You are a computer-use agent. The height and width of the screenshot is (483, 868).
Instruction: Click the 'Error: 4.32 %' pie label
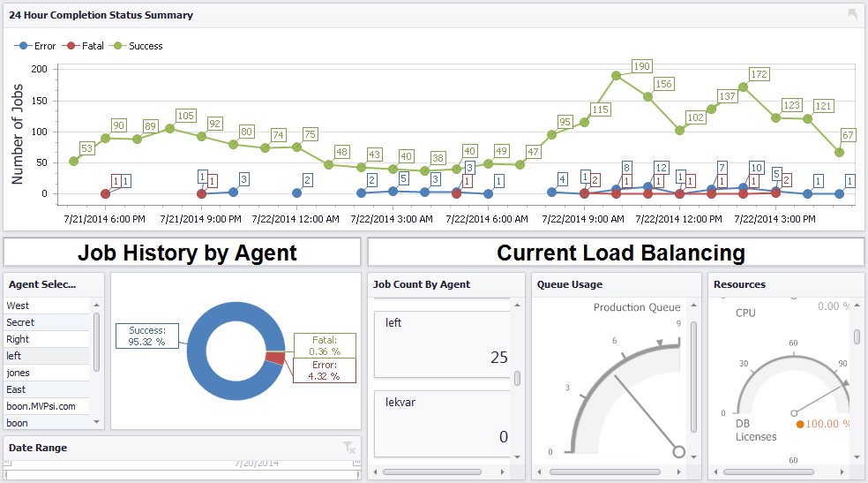click(325, 371)
